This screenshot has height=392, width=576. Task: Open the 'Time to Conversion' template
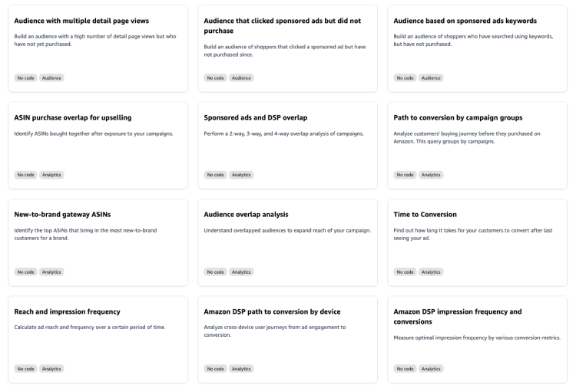(425, 214)
